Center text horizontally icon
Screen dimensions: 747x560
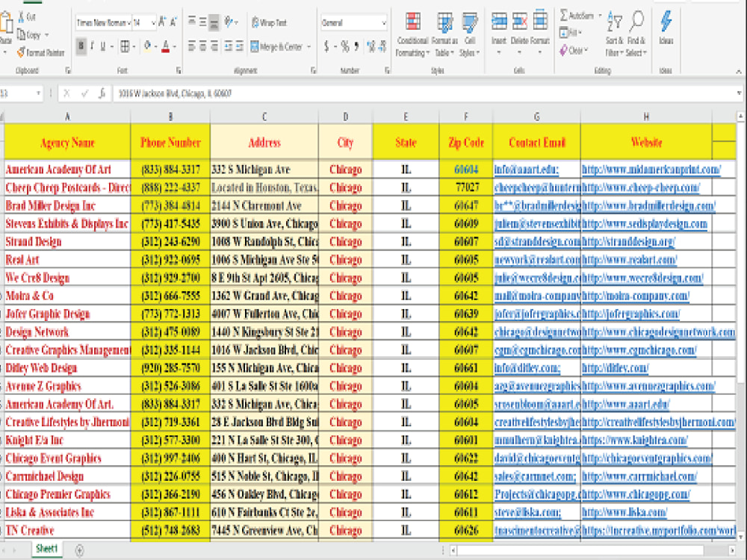(203, 46)
